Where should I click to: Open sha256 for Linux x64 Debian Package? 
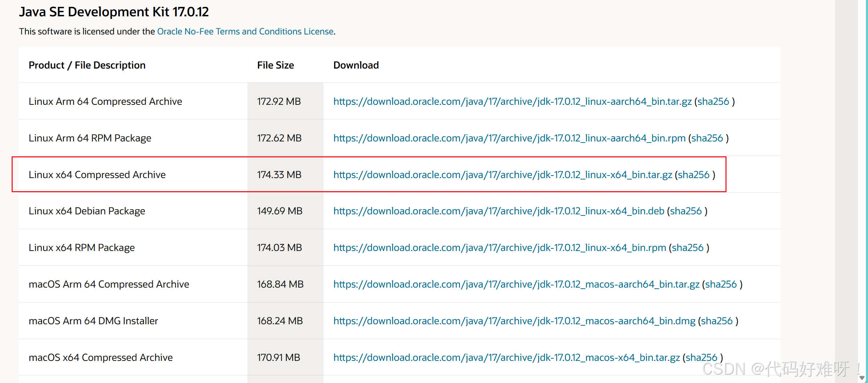tap(686, 211)
